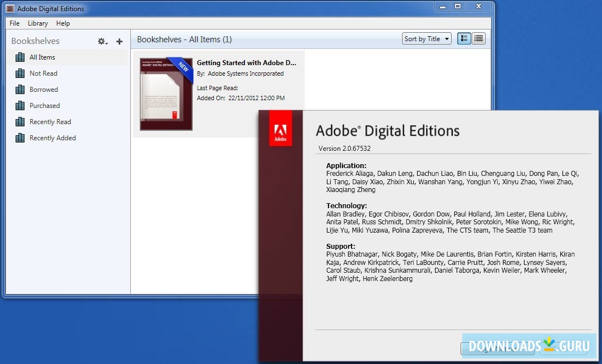Viewport: 602px width, 364px height.
Task: Open the File menu
Action: [14, 23]
